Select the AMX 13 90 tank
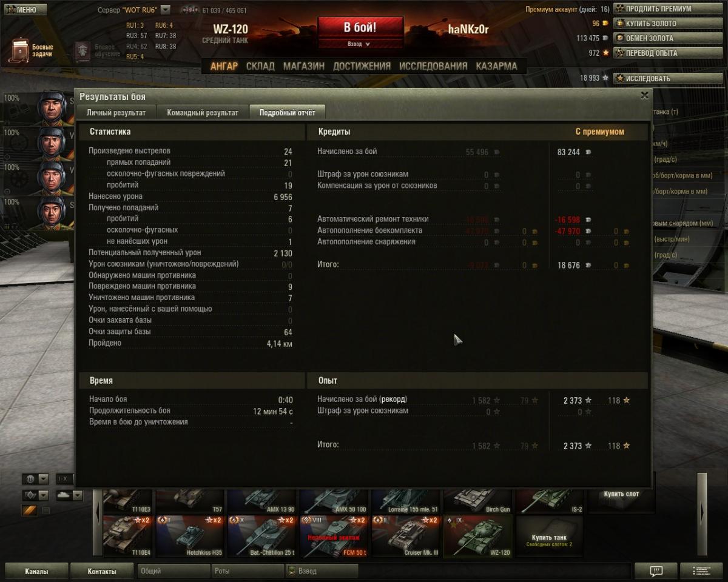728x582 pixels. tap(262, 500)
